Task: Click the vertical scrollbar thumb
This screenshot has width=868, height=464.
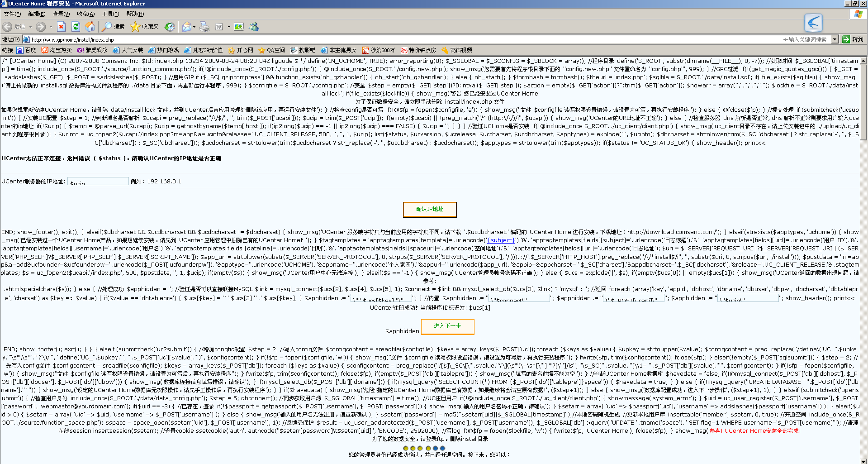Action: (x=863, y=102)
